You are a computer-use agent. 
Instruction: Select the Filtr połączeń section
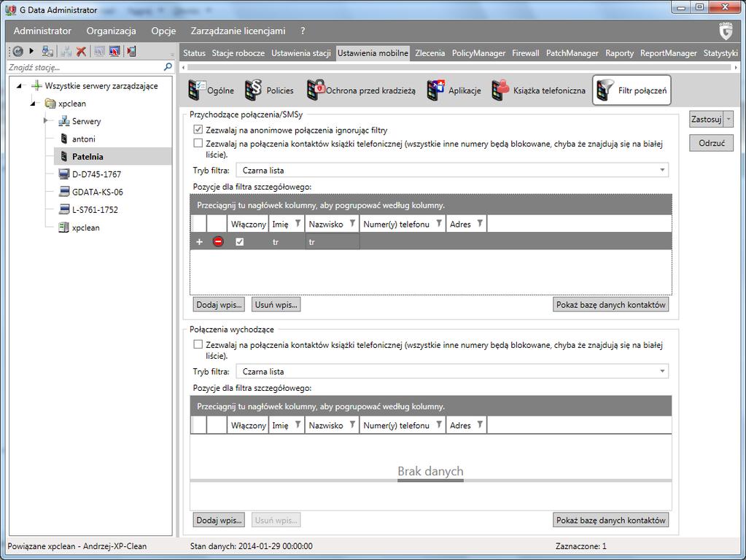pyautogui.click(x=632, y=90)
